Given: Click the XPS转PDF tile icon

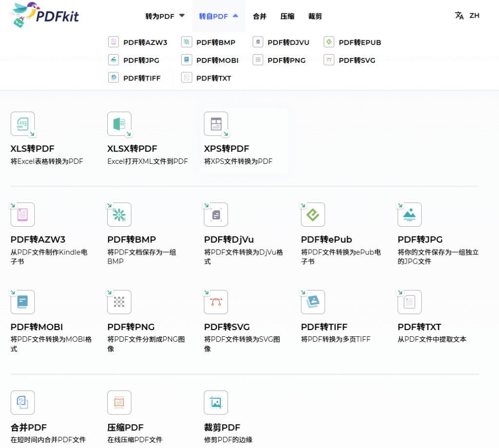Looking at the screenshot, I should tap(216, 124).
